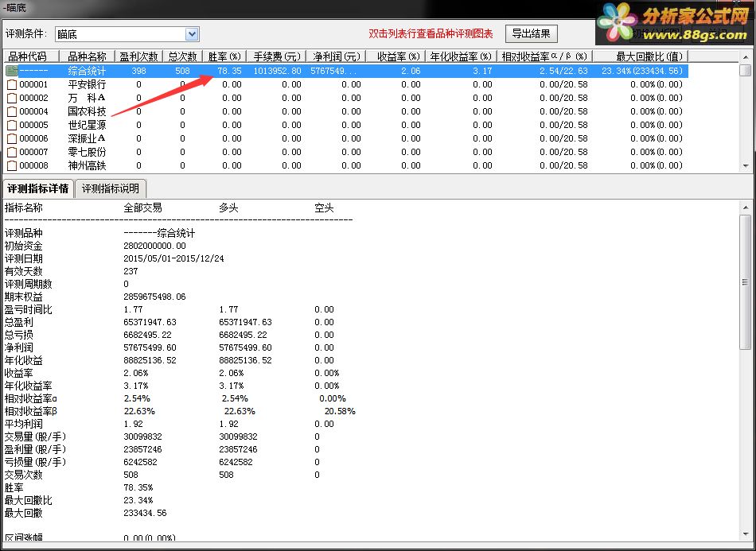
Task: Click the document icon beside 000001
Action: 12,85
